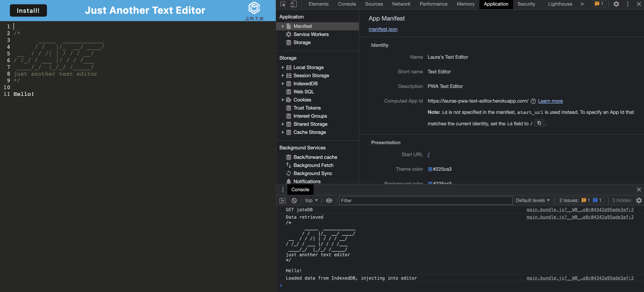Expand the IndexedDB tree item

coord(283,84)
